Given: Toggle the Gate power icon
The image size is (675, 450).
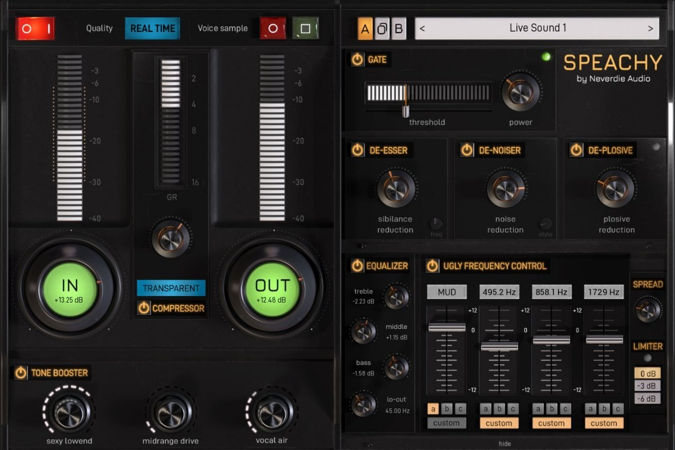Looking at the screenshot, I should coord(357,60).
